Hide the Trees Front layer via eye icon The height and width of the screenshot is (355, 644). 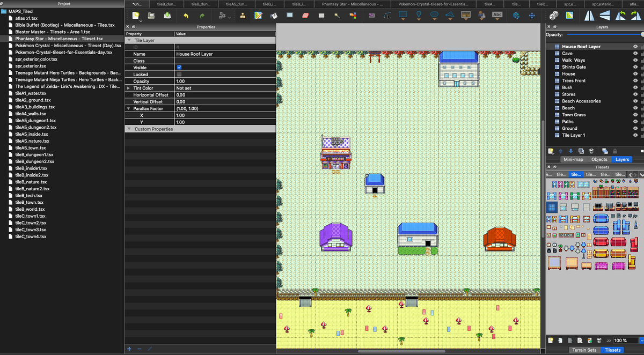635,80
